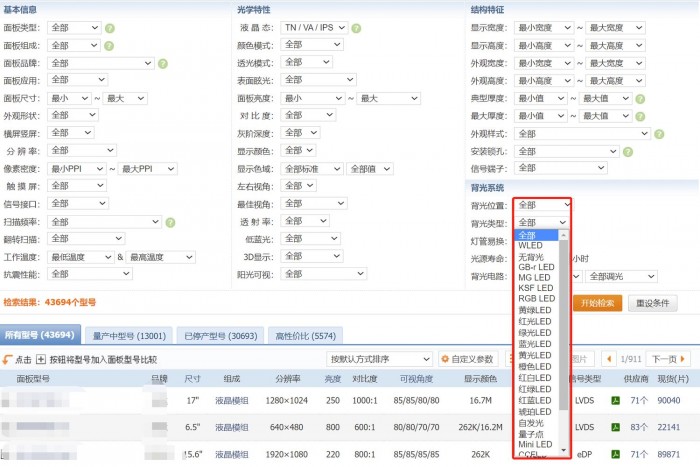Expand the 液晶态 TN / VA / IPS dropdown
The height and width of the screenshot is (467, 700).
coord(322,27)
